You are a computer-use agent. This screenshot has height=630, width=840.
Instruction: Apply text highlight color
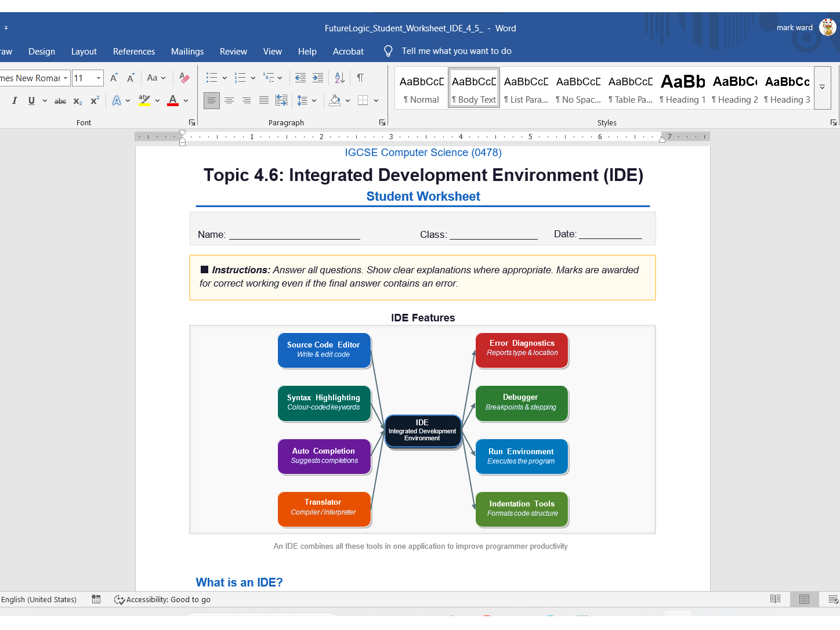point(144,100)
